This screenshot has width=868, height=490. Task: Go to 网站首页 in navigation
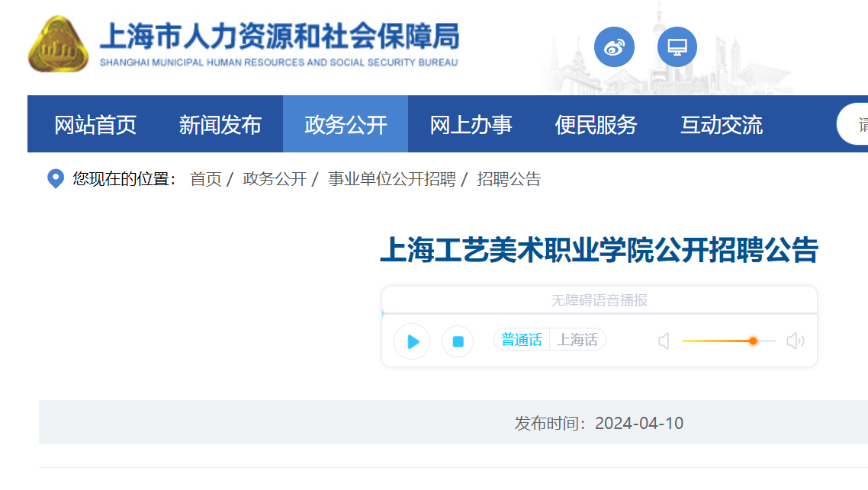pos(95,124)
